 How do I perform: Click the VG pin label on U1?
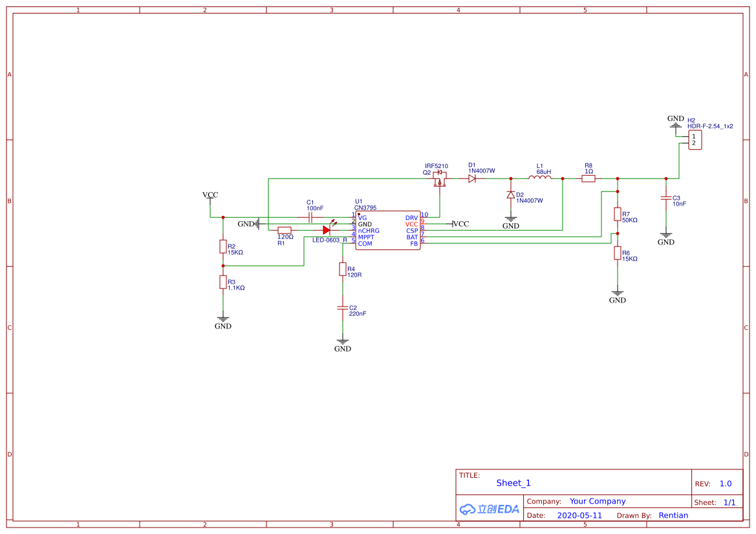(362, 218)
